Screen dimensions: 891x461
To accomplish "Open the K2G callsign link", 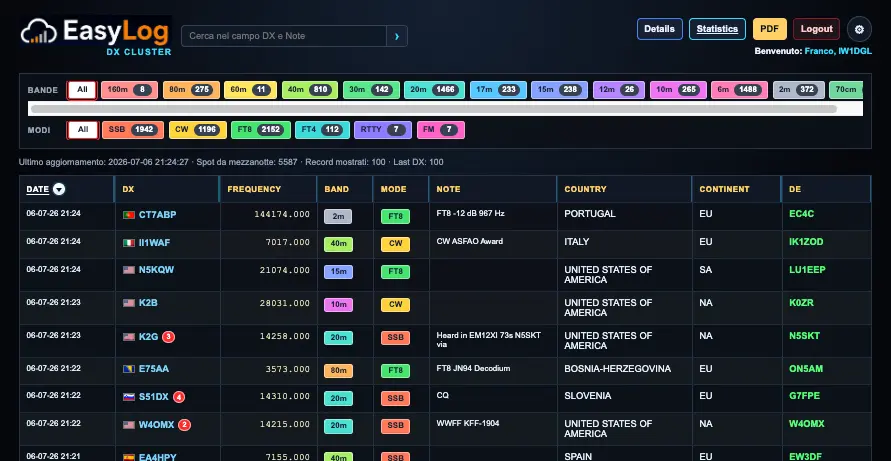I will (x=148, y=337).
